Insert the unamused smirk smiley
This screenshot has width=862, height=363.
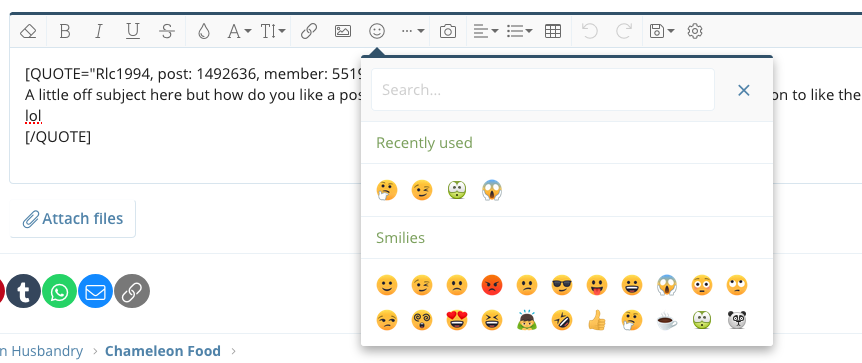point(387,320)
